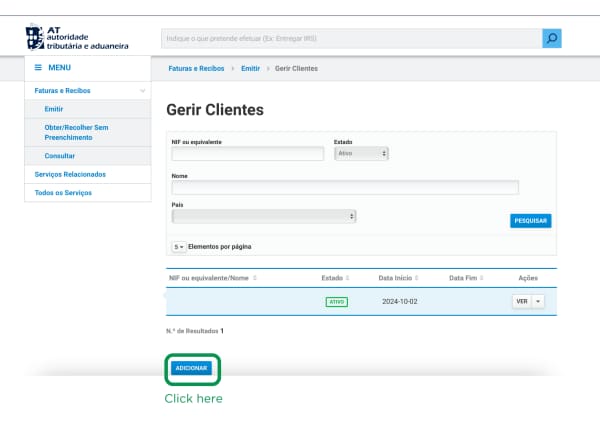Click the Gerir Clientes breadcrumb text

(x=296, y=69)
